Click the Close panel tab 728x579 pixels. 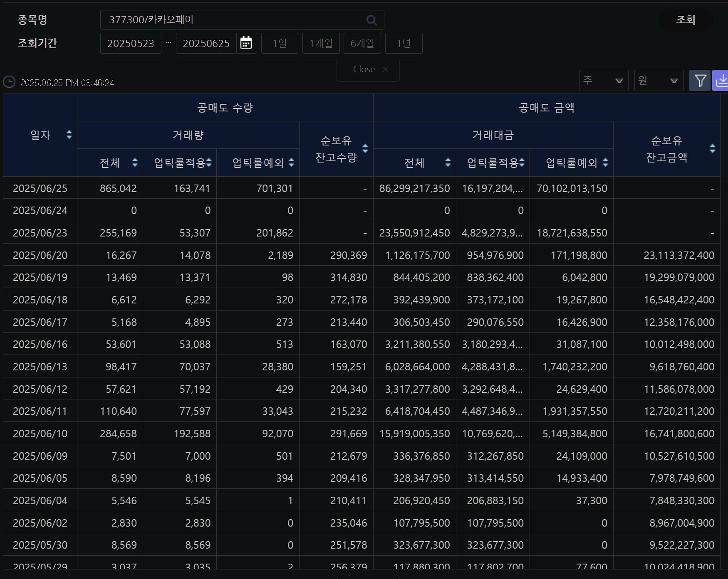(x=368, y=69)
